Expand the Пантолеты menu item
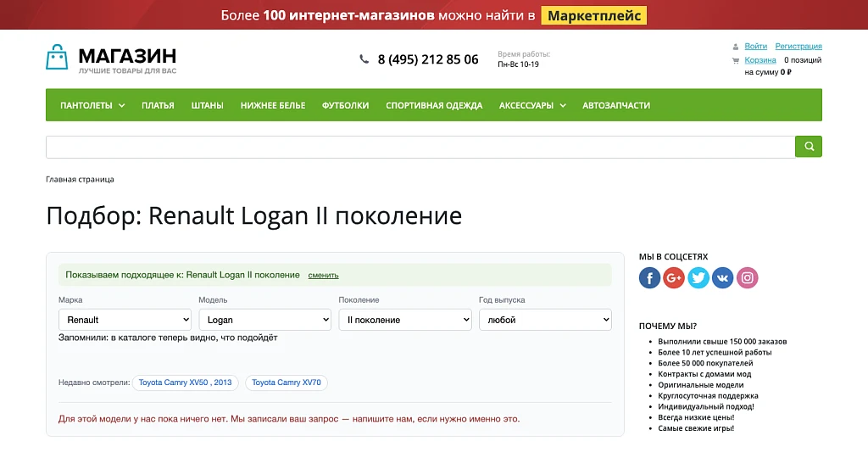This screenshot has height=458, width=868. 92,105
